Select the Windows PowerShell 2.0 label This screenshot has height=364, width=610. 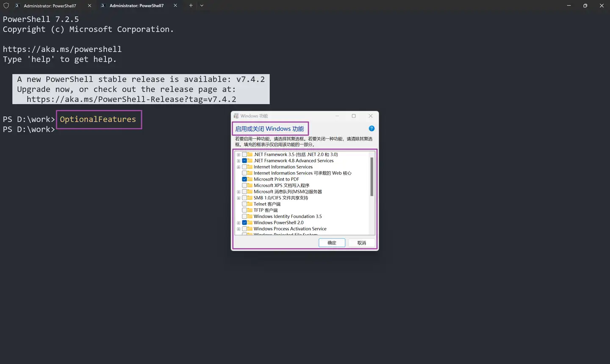tap(279, 223)
